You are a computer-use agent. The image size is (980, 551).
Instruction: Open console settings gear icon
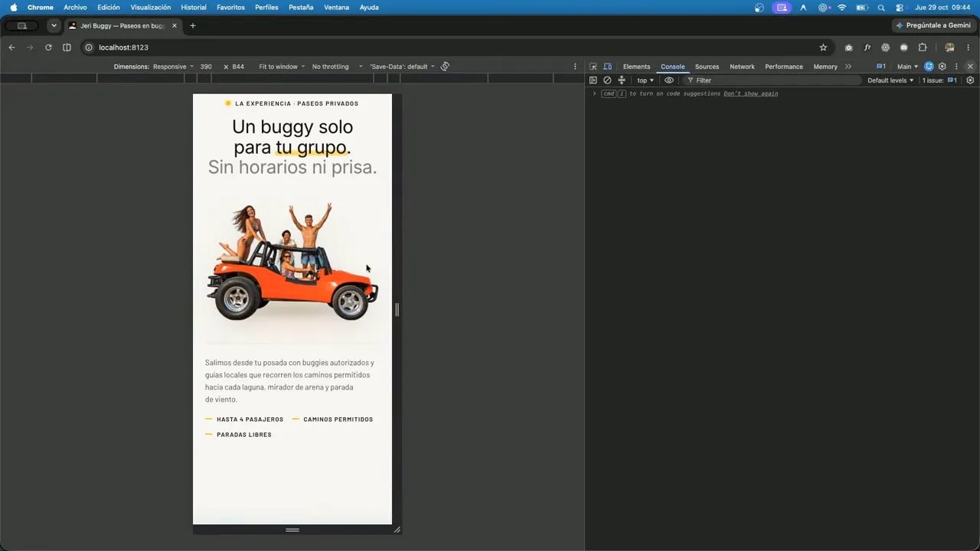pos(970,80)
